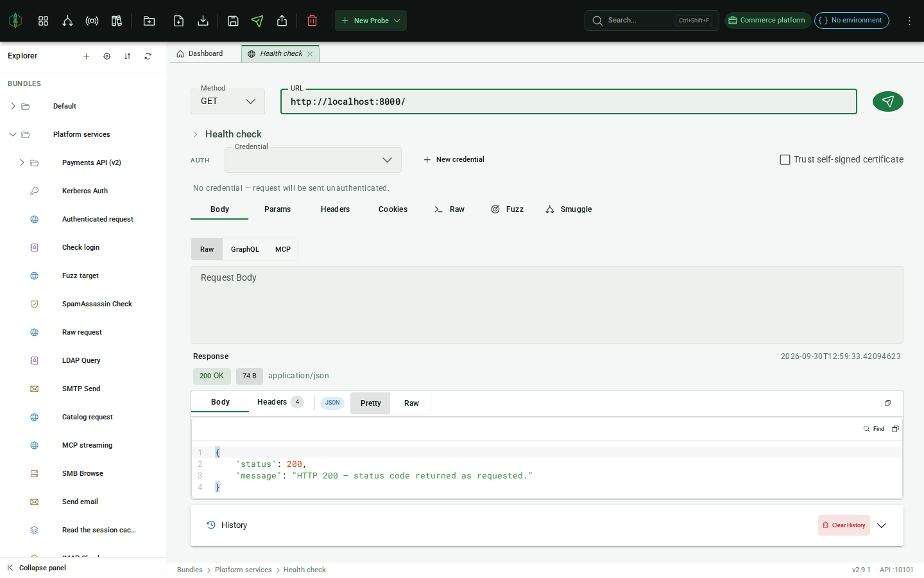Open the Cookies tab
The width and height of the screenshot is (924, 578).
point(393,209)
